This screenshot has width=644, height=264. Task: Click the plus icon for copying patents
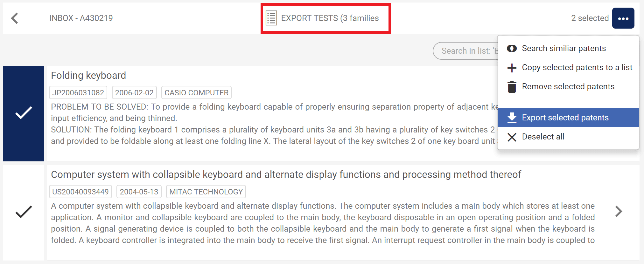click(x=512, y=68)
